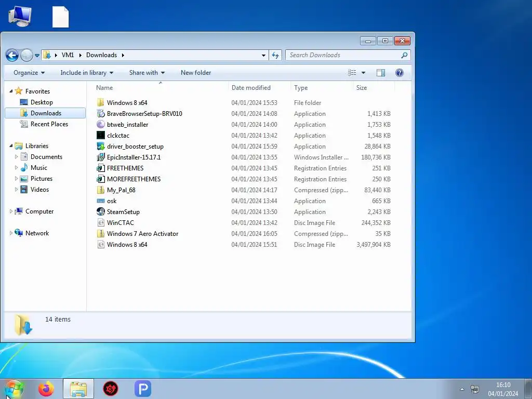Show hidden system tray icons
Screen dimensions: 532x399
[x=462, y=389]
